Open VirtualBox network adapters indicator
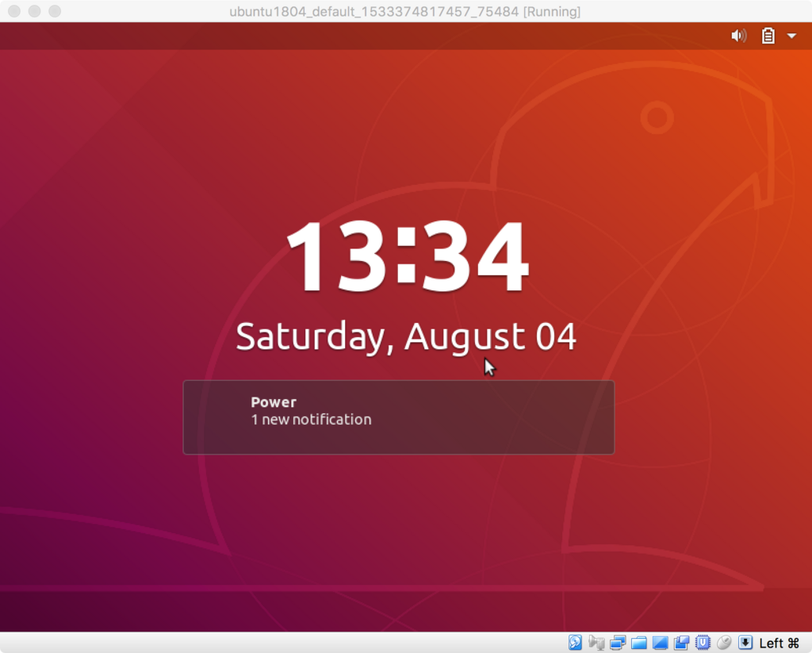 [618, 643]
